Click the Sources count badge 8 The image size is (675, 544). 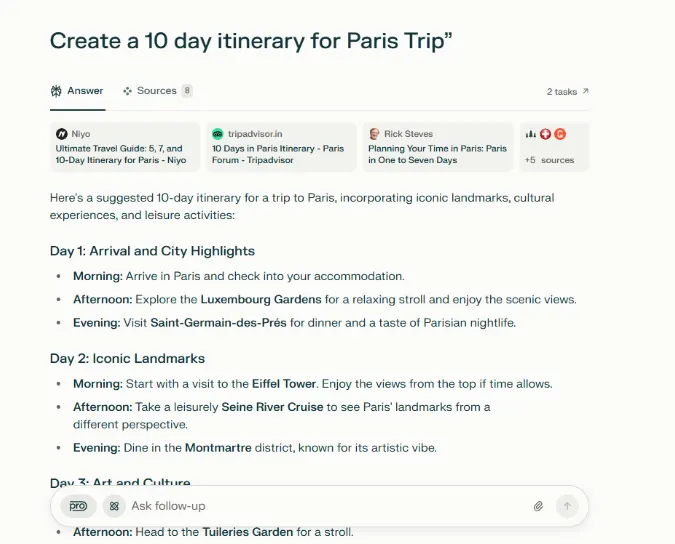click(187, 91)
